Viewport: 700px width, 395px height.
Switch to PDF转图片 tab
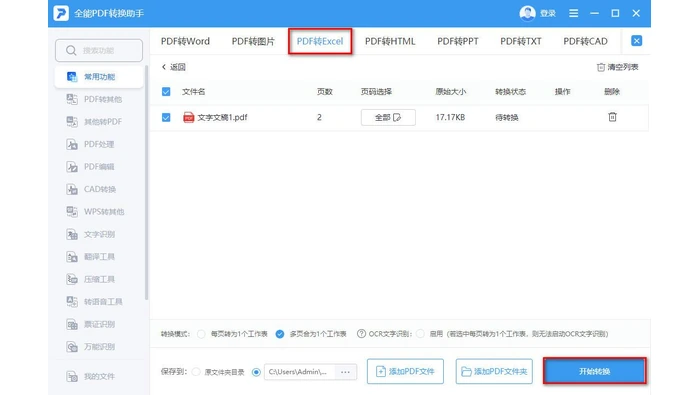(x=253, y=42)
